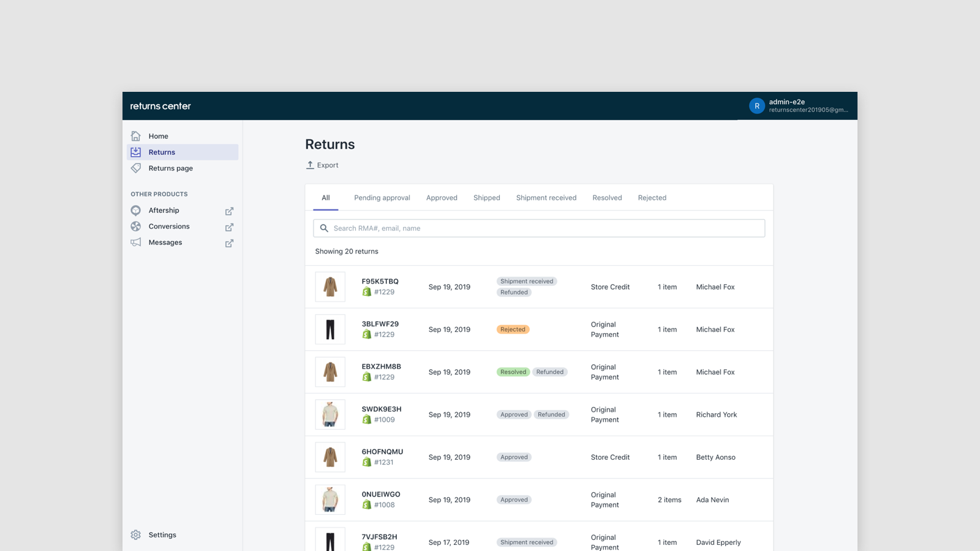
Task: Open return 3BLFWF29
Action: pyautogui.click(x=380, y=324)
